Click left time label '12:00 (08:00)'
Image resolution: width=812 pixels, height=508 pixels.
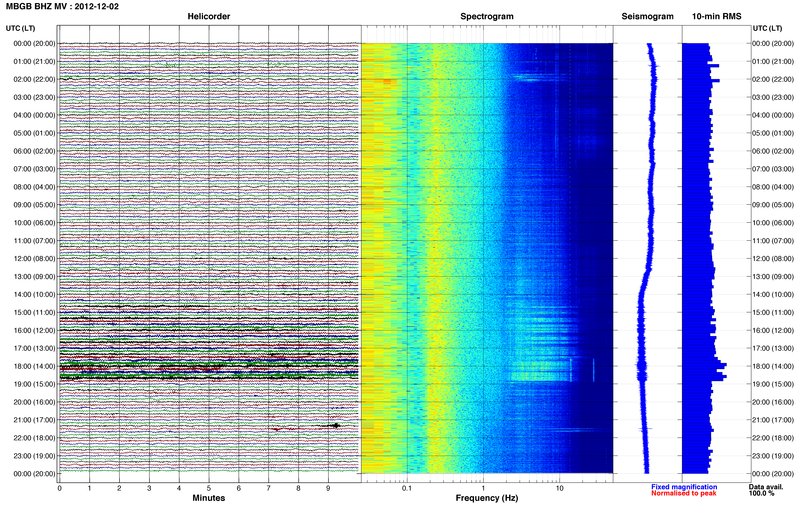pos(34,259)
